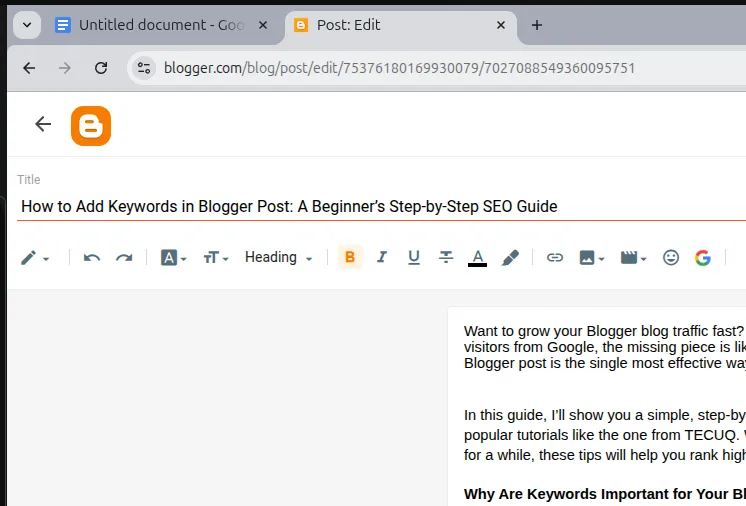Image resolution: width=746 pixels, height=506 pixels.
Task: Go back in browser history
Action: [x=29, y=68]
